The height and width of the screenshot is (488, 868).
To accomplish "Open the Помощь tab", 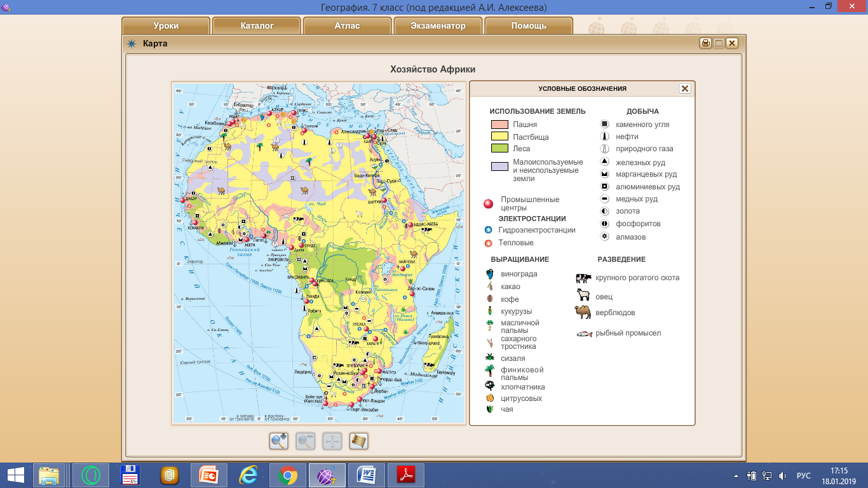I will point(529,26).
